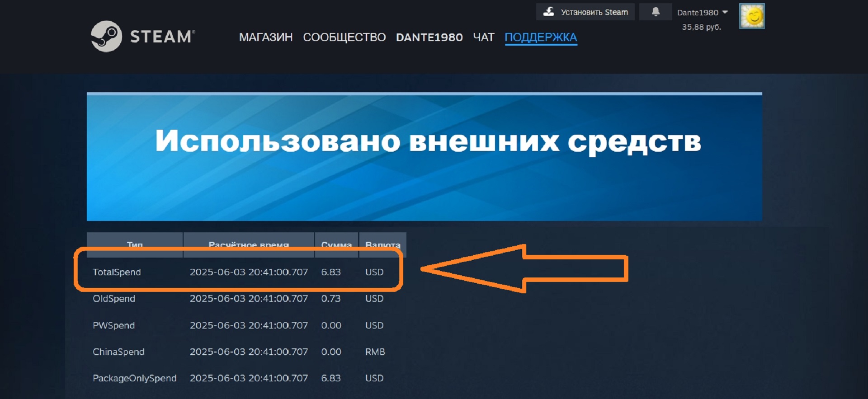Click the PackageOnlySpend amount 6.83

point(331,378)
